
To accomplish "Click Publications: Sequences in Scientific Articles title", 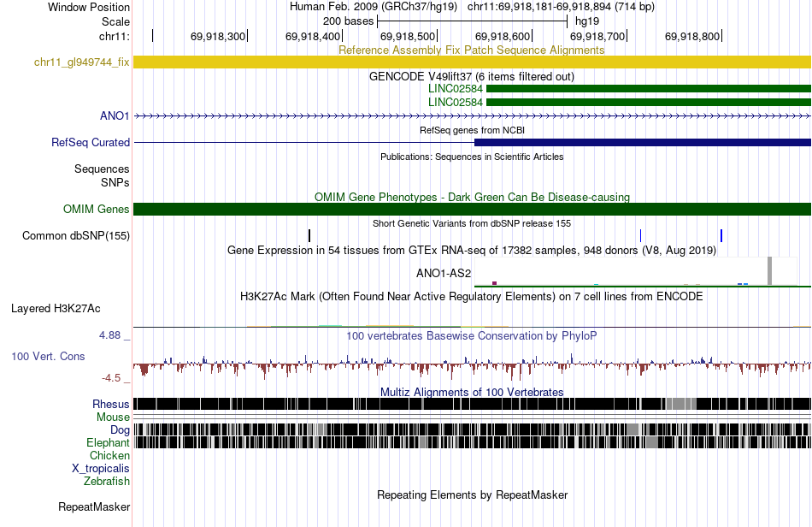I will [472, 157].
